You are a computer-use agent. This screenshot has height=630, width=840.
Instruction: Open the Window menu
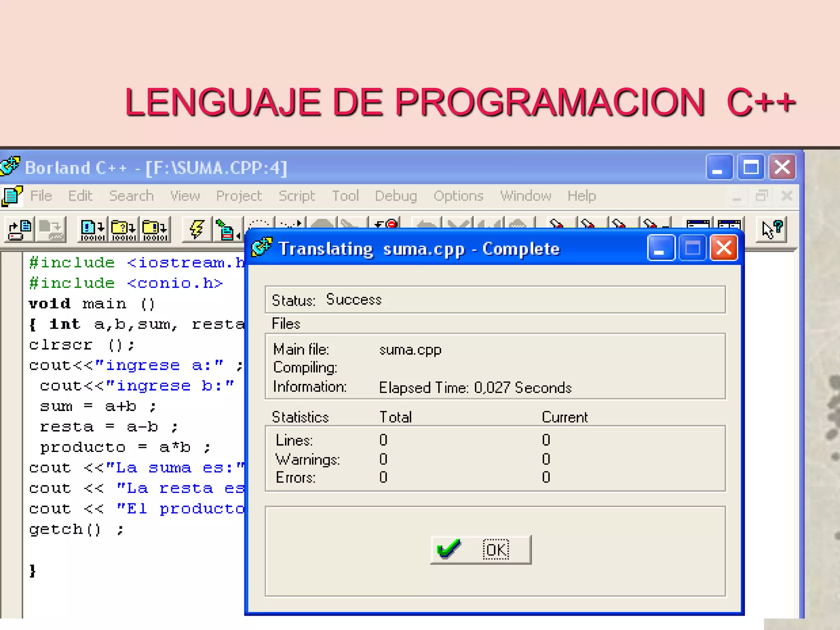click(525, 196)
